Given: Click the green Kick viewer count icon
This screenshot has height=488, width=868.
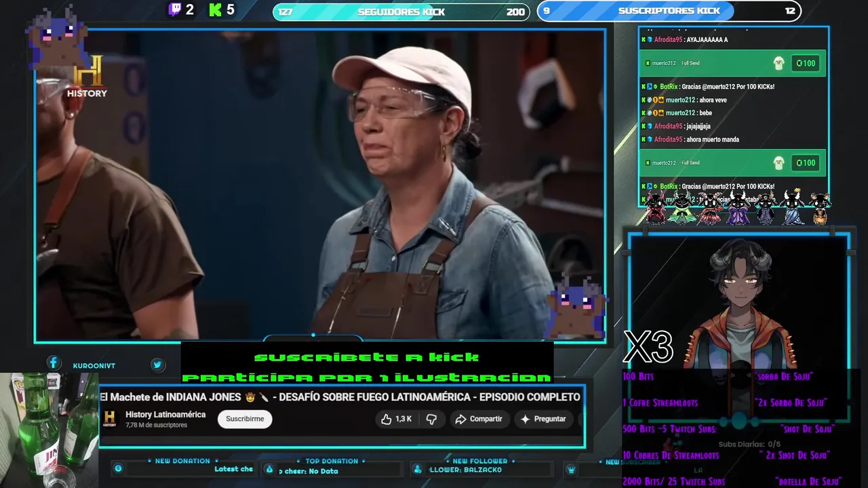Looking at the screenshot, I should pos(216,9).
